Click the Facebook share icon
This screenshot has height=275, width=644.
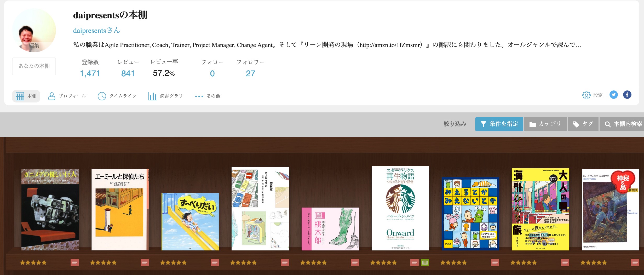pyautogui.click(x=627, y=95)
